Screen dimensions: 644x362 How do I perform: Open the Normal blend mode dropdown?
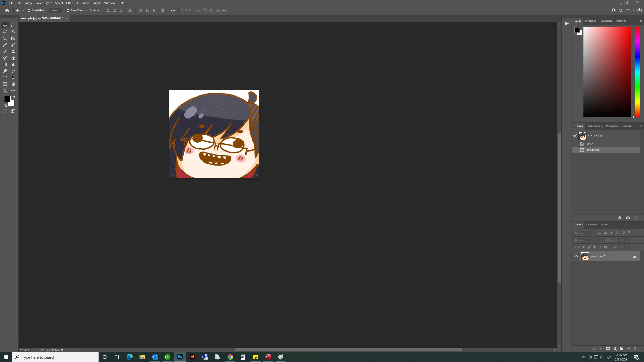[589, 240]
